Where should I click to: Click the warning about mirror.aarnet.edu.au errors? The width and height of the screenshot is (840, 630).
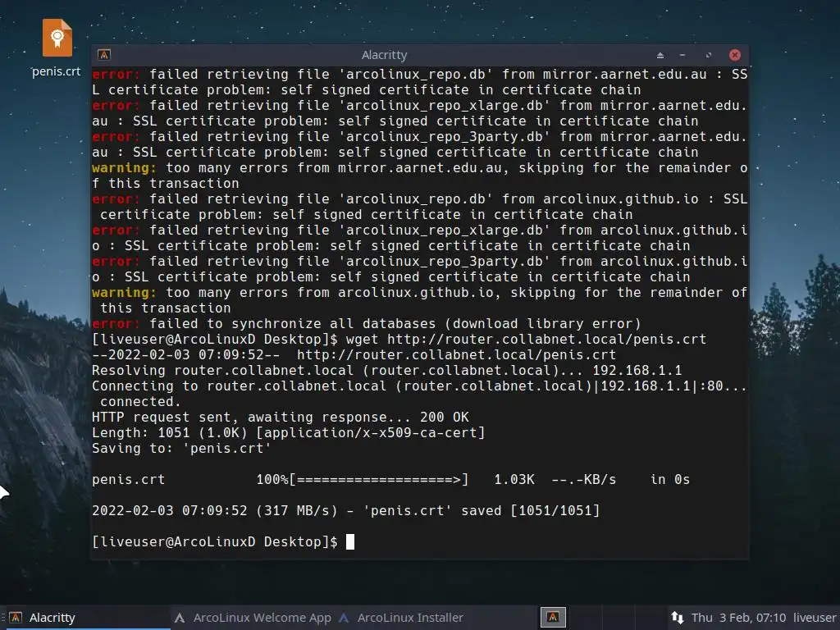coord(419,176)
